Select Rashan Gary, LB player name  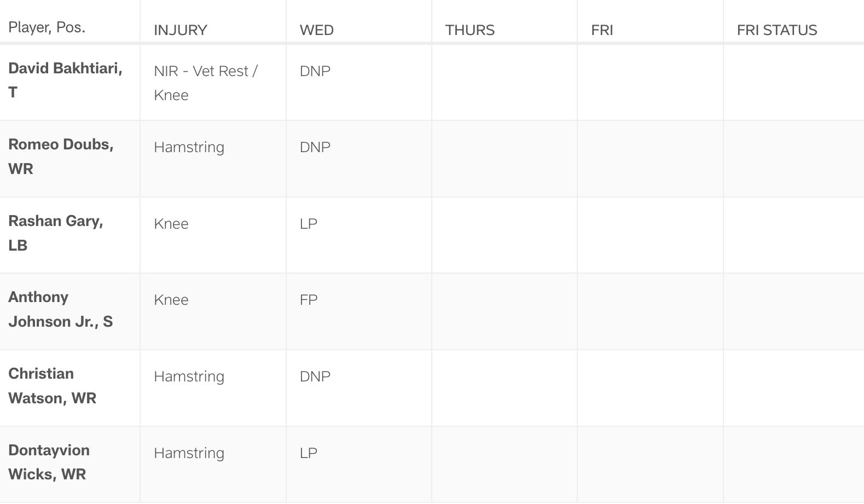[56, 233]
